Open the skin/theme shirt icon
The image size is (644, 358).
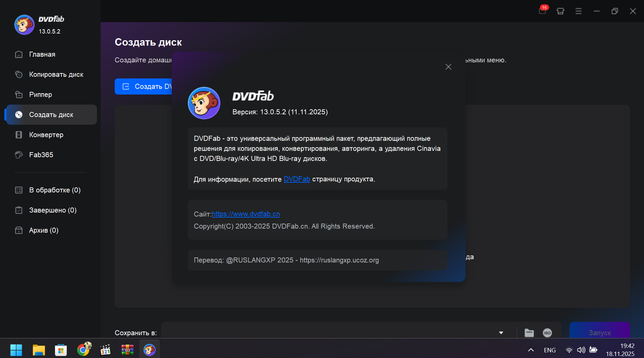coord(560,11)
